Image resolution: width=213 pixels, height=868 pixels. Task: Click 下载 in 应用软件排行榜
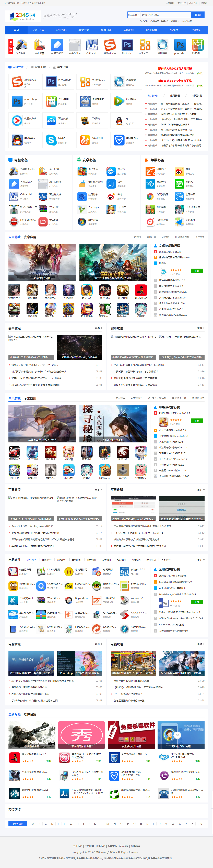197,602
